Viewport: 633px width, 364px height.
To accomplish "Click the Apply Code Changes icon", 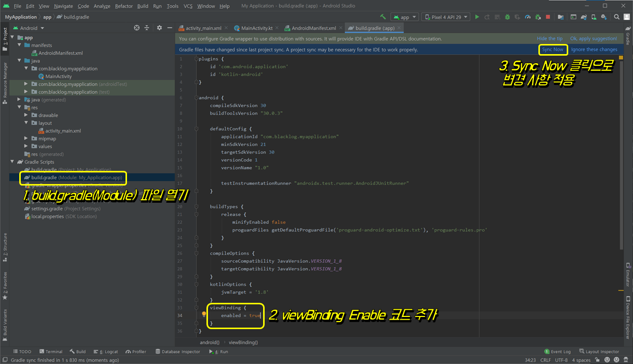I will (497, 17).
